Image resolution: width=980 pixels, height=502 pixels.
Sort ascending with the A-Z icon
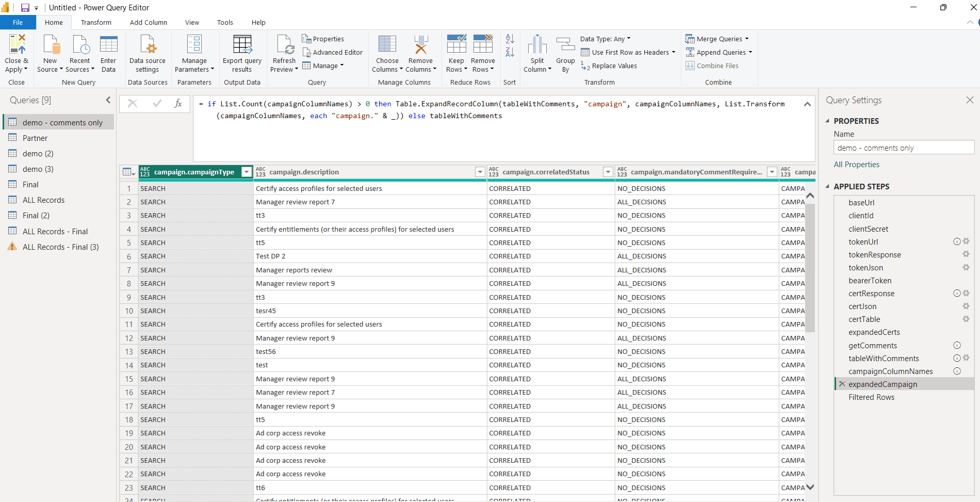[510, 39]
